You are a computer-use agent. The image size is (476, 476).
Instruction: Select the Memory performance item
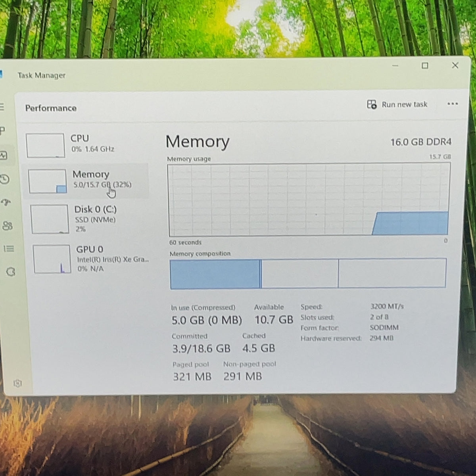click(x=86, y=180)
